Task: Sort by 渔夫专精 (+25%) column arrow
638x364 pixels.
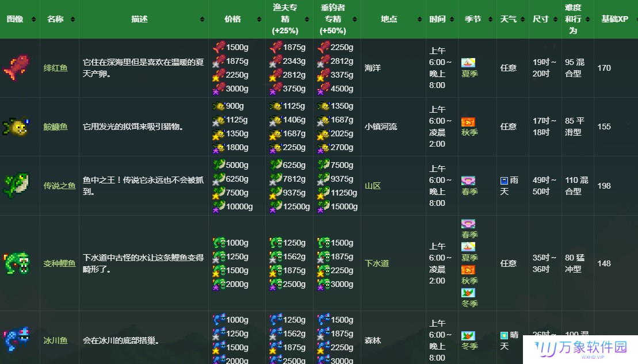Action: tap(307, 19)
